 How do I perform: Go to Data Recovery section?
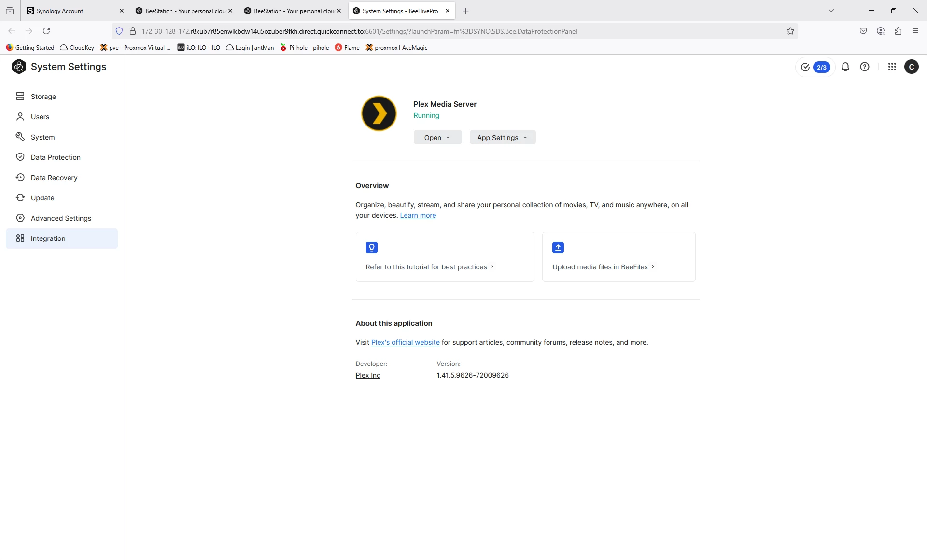62,178
